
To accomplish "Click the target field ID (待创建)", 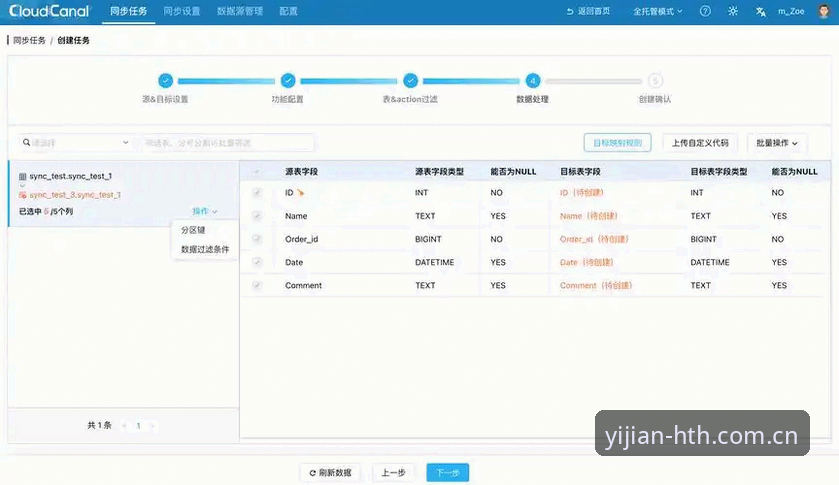I will coord(582,193).
